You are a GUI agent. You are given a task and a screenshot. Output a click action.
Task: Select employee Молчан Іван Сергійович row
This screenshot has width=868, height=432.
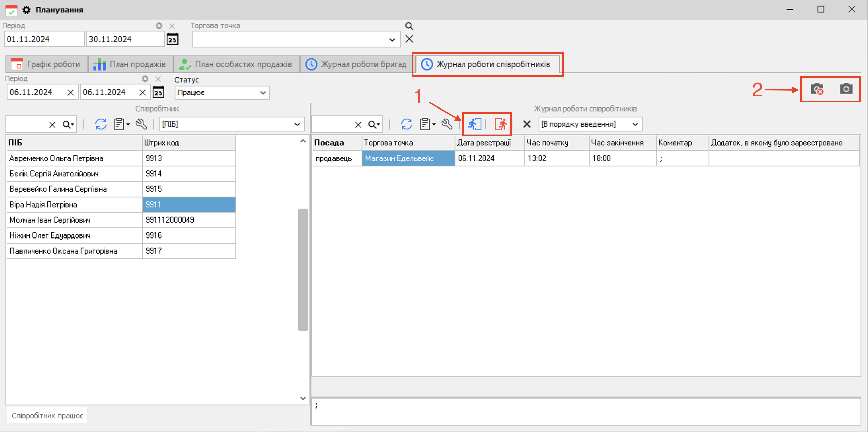[50, 220]
